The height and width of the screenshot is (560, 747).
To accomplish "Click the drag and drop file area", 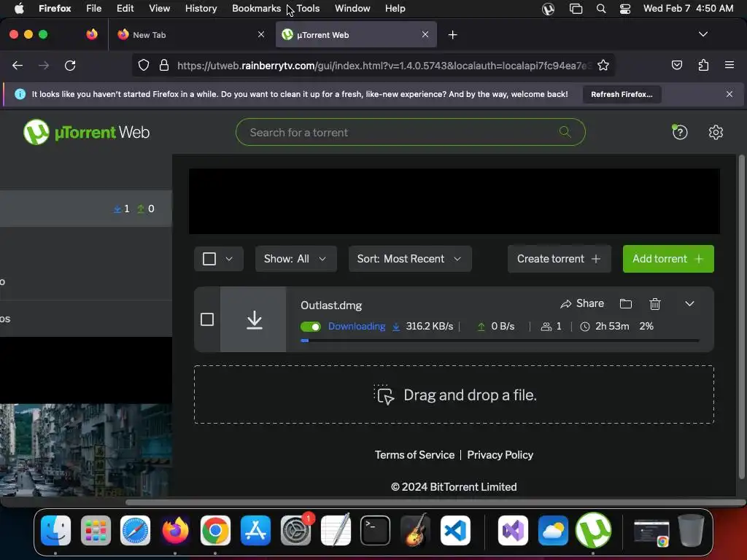I will coord(454,394).
